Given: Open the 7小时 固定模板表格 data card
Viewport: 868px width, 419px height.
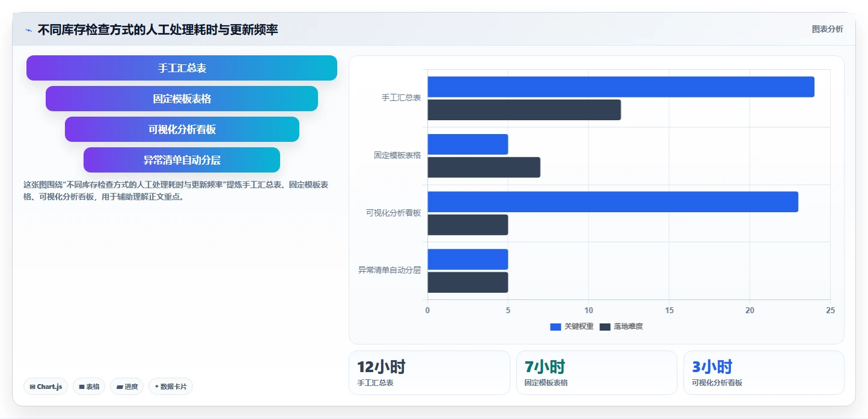Looking at the screenshot, I should click(597, 373).
